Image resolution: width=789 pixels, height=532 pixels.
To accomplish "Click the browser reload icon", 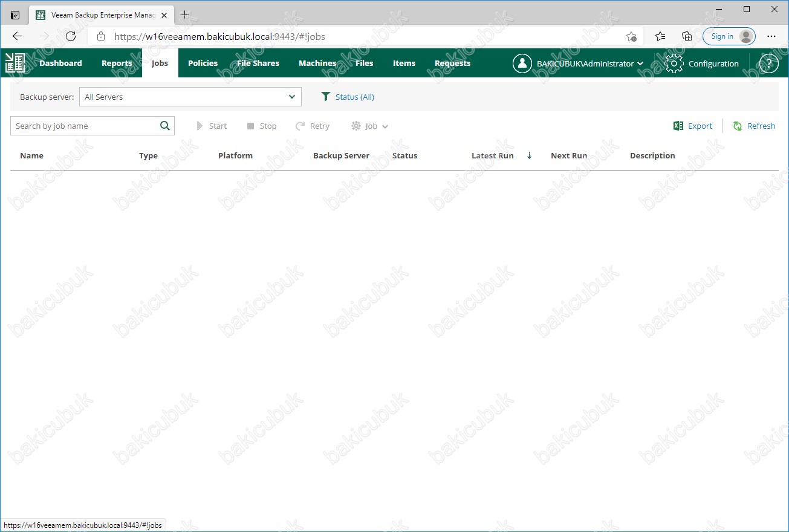I will (71, 36).
